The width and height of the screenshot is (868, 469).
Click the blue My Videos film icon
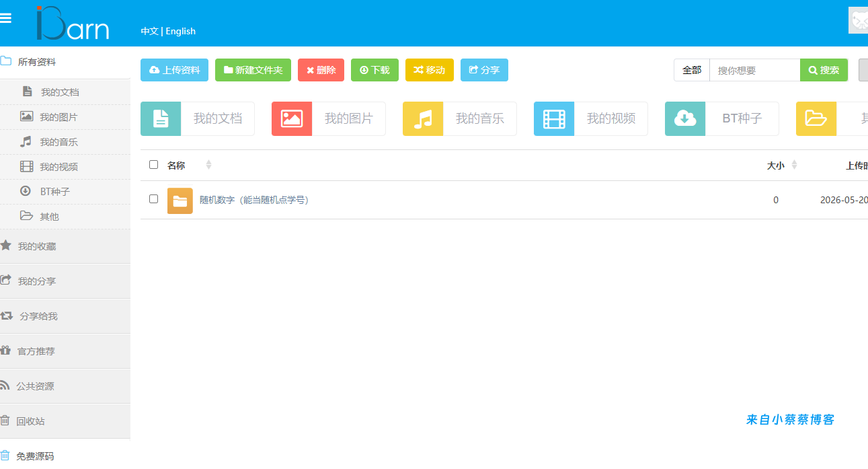click(x=554, y=119)
